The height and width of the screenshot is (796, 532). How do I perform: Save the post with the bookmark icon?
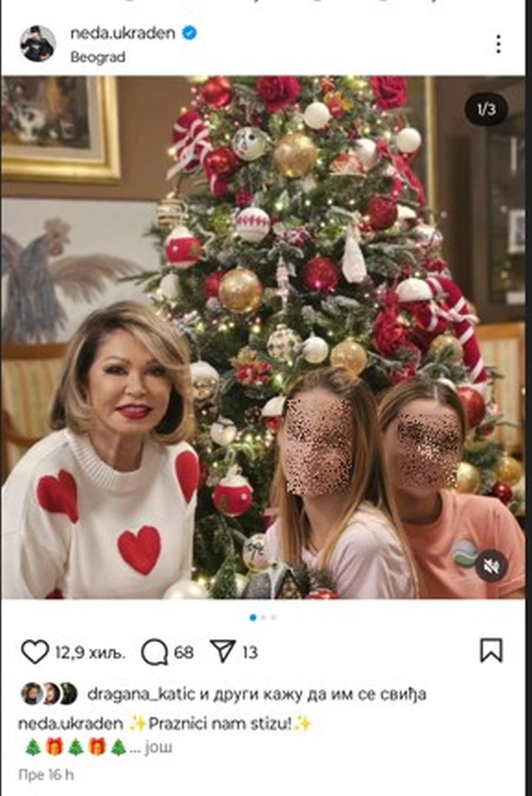pos(491,651)
